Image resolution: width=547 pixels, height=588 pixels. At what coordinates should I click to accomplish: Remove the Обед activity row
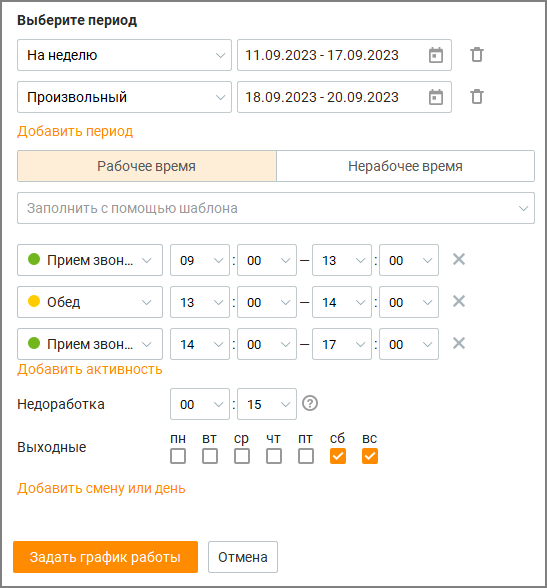pos(459,301)
